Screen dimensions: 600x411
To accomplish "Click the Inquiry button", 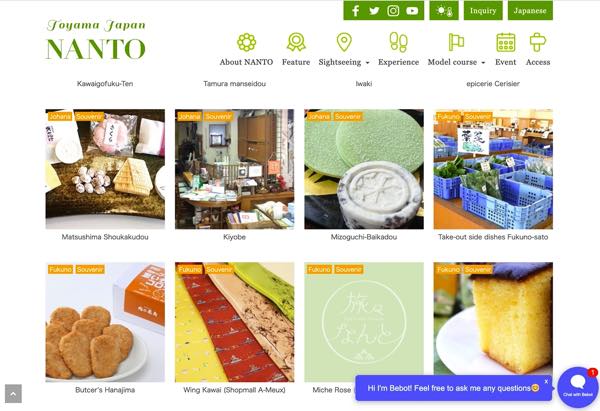I will pos(483,11).
